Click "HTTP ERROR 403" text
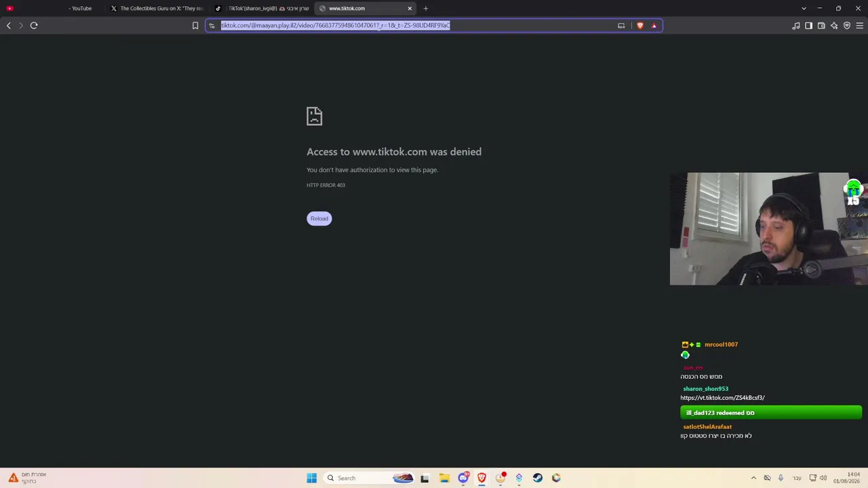 (x=325, y=185)
